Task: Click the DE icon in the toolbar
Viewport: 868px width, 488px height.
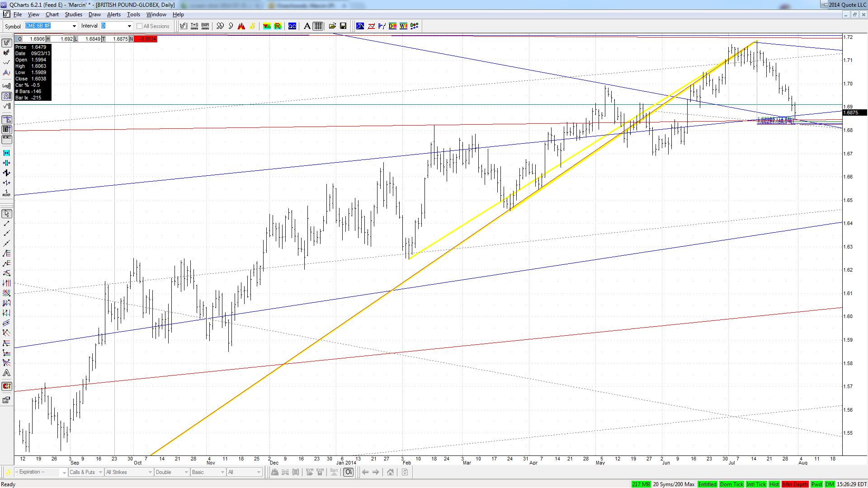Action: pyautogui.click(x=392, y=26)
